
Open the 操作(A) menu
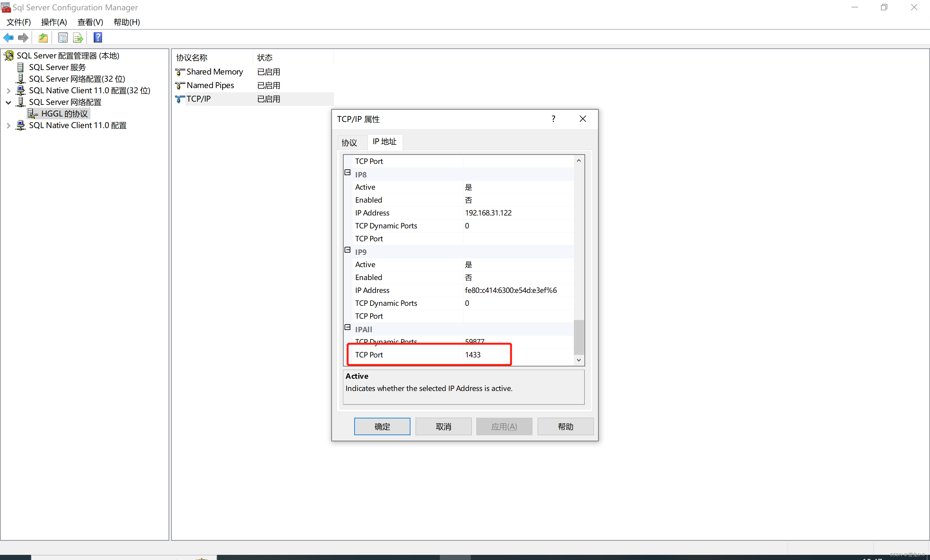pyautogui.click(x=54, y=22)
